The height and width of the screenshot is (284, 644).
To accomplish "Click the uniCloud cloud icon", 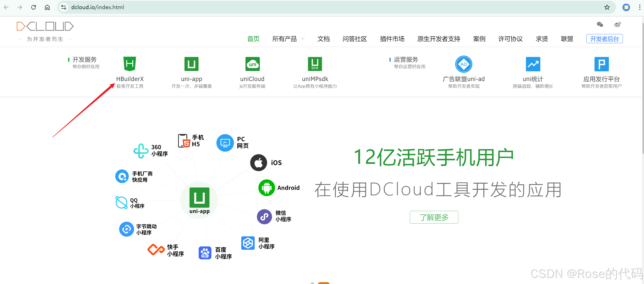I will 252,64.
